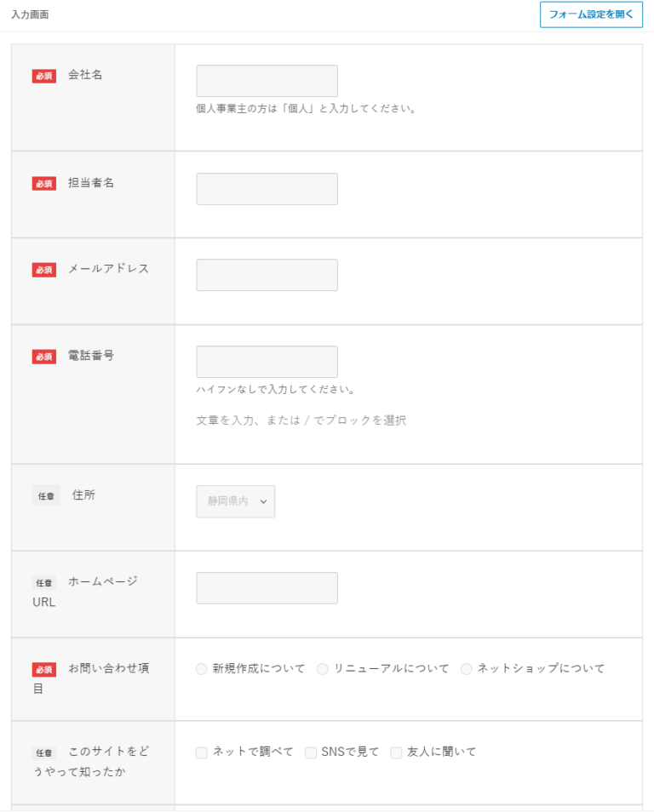The image size is (654, 812).
Task: Open the 静岡県内 address dropdown
Action: coord(236,501)
